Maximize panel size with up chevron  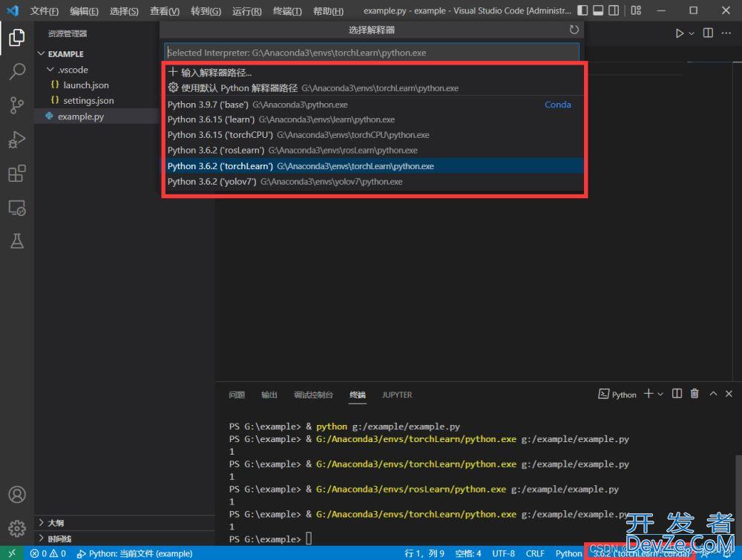[713, 394]
